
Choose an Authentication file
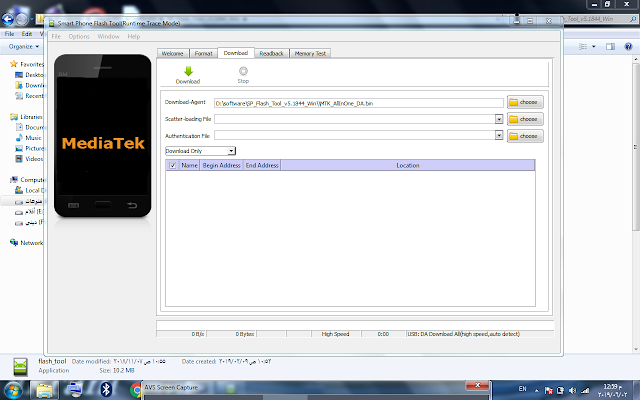click(x=525, y=136)
